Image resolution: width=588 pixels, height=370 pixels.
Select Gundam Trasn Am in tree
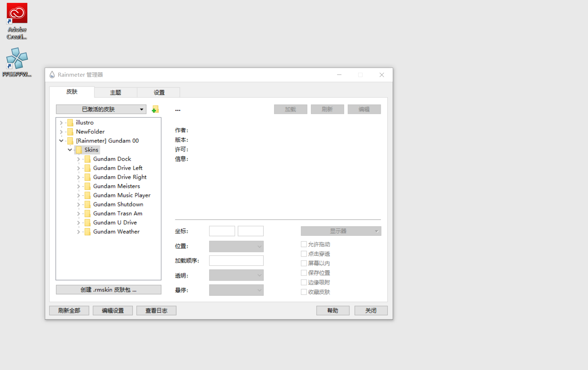(x=117, y=213)
